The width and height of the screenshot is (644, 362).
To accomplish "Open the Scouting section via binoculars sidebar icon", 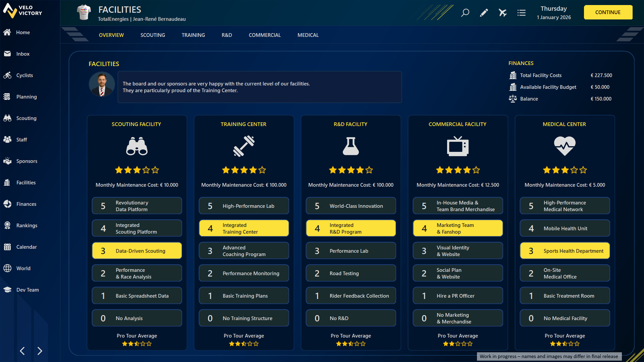I will click(8, 118).
